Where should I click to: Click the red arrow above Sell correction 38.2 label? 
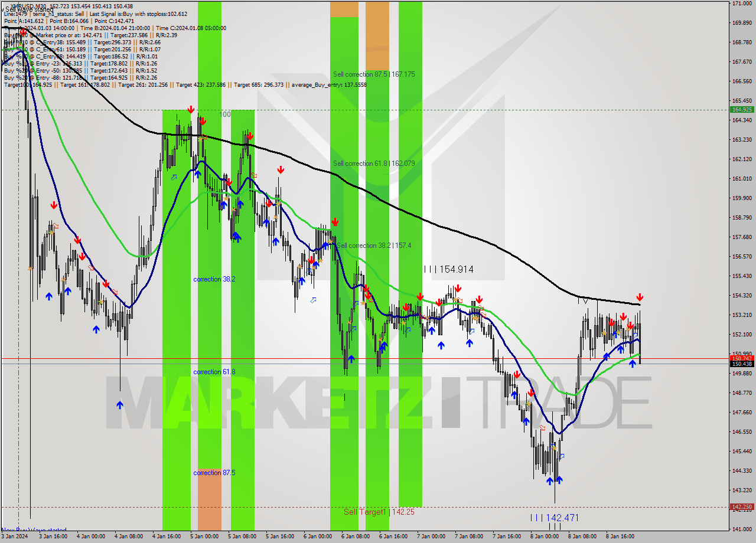pos(335,222)
